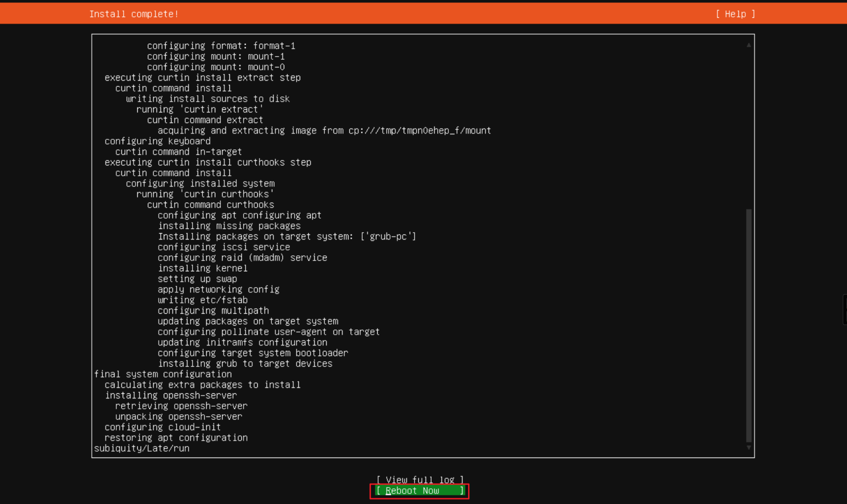Open the Help menu in header
Screen dimensions: 847x504
735,14
